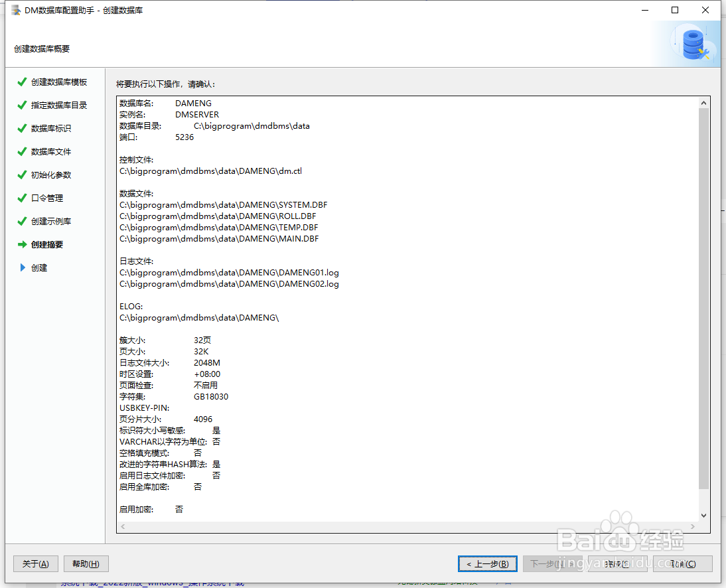Minimize the configuration assistant window
The width and height of the screenshot is (726, 588).
[644, 10]
